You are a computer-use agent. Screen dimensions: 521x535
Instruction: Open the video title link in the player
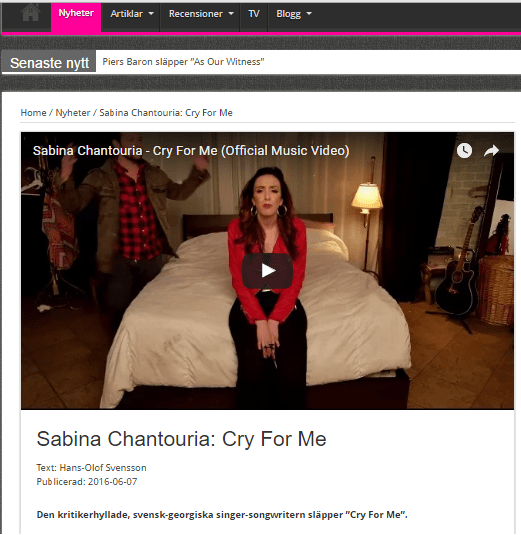[x=191, y=151]
